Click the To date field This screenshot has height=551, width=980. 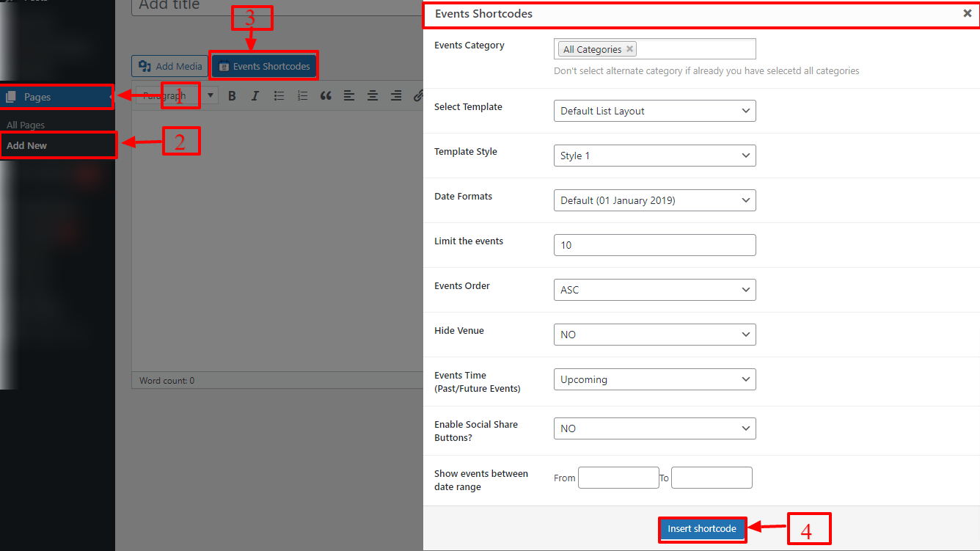tap(712, 478)
